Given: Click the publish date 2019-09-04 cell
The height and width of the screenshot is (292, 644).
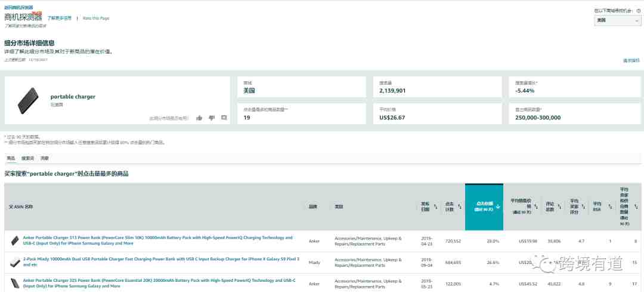Looking at the screenshot, I should tap(427, 262).
